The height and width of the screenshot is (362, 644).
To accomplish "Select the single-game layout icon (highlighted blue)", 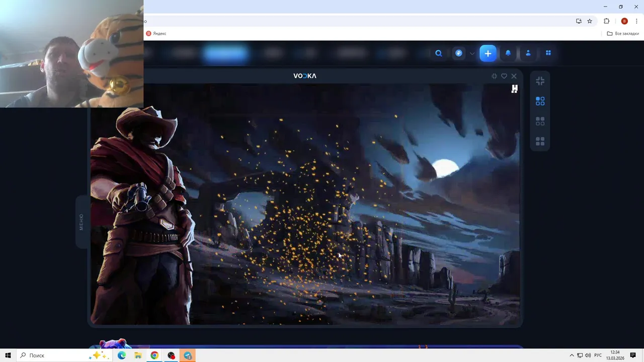I will 540,101.
